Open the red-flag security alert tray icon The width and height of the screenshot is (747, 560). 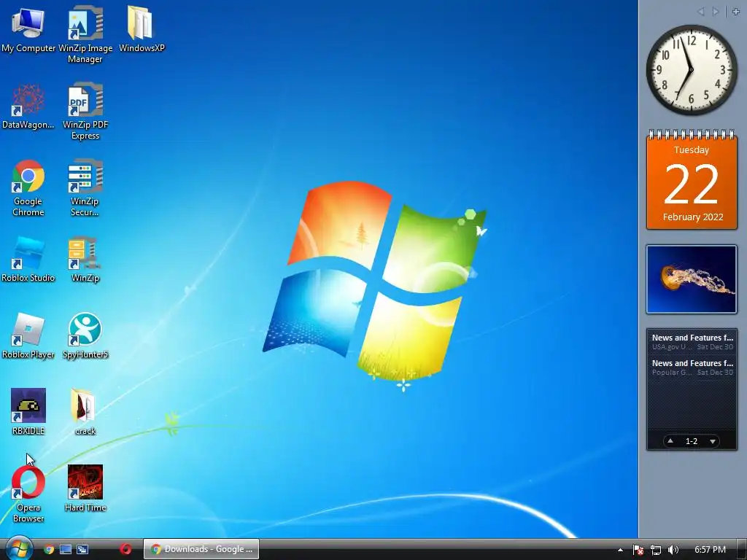[x=638, y=550]
